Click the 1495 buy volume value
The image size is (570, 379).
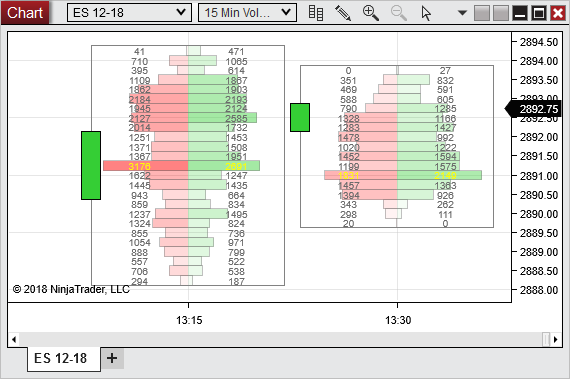tap(236, 214)
